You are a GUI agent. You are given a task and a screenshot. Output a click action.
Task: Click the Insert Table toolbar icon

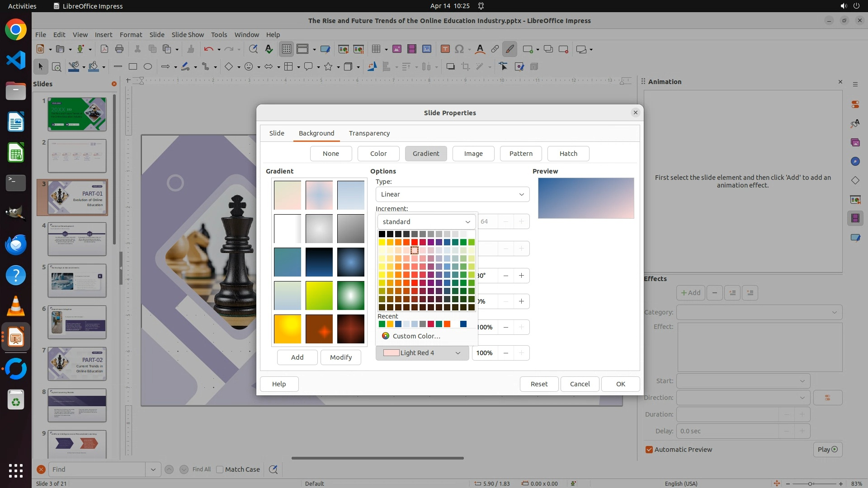coord(376,49)
